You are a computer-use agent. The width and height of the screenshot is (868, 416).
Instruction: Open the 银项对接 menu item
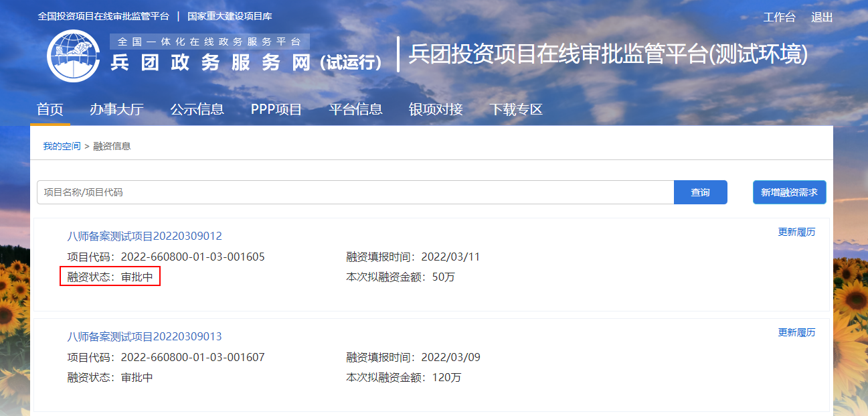pos(436,109)
